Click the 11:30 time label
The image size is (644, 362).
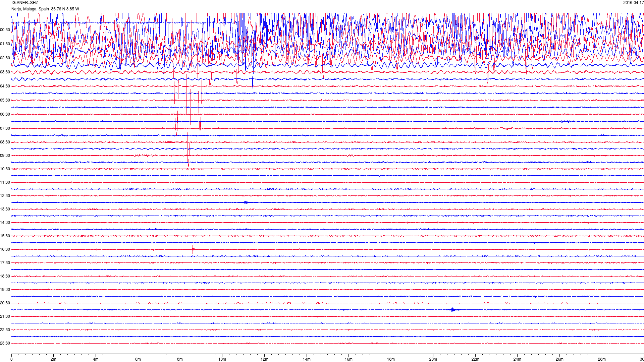tap(5, 182)
